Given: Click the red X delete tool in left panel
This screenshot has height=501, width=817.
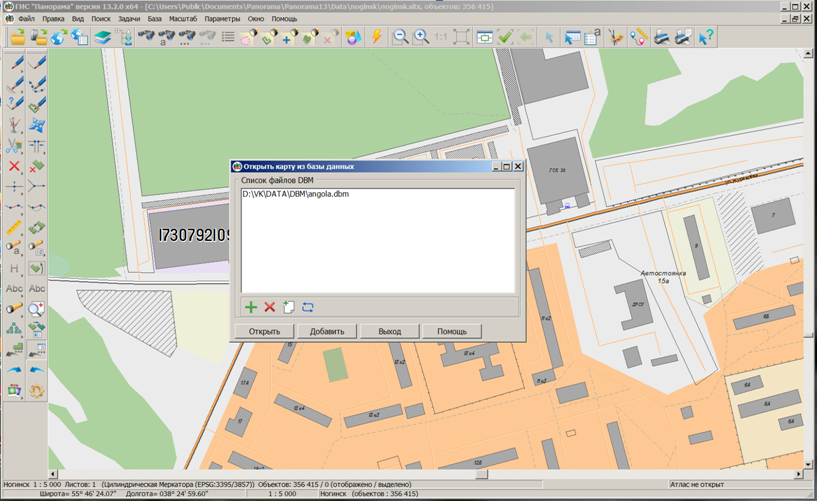Looking at the screenshot, I should coord(14,166).
